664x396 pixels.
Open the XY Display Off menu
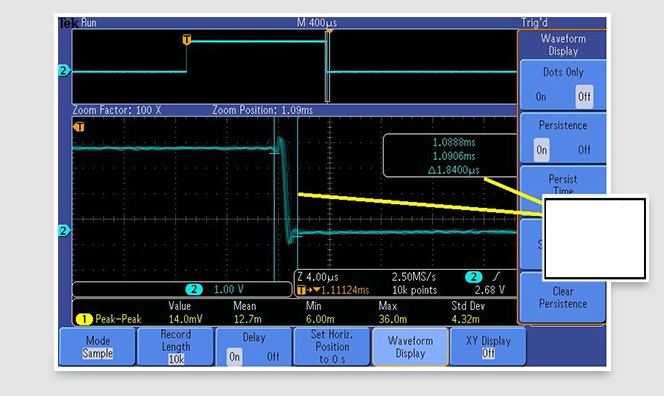click(x=488, y=346)
